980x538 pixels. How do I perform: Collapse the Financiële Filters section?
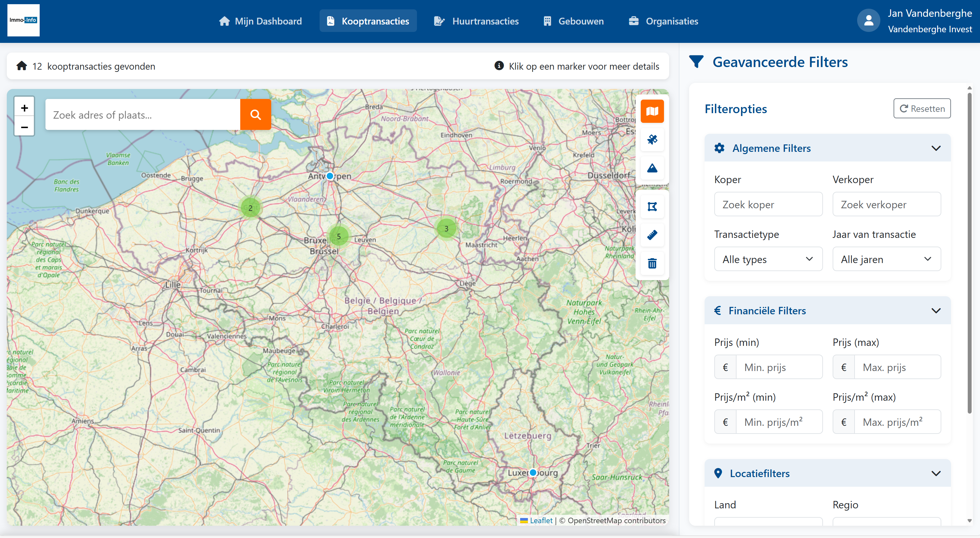point(936,311)
